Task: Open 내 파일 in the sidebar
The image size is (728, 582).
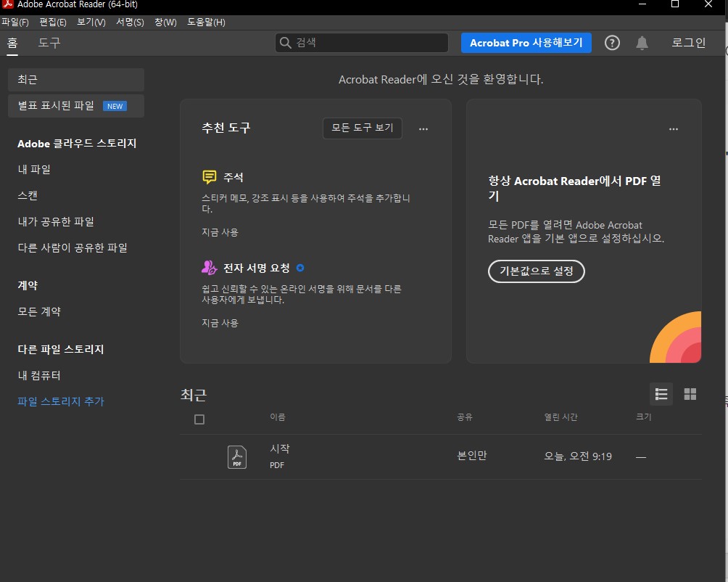Action: [x=34, y=170]
